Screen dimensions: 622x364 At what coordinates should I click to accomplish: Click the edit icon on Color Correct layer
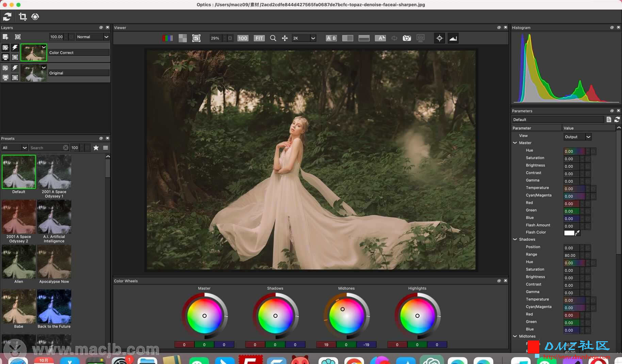click(x=5, y=48)
